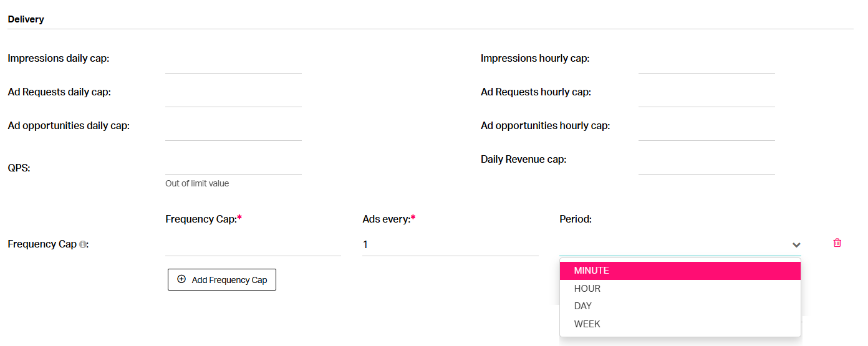Delete frequency cap with trash icon

point(837,243)
